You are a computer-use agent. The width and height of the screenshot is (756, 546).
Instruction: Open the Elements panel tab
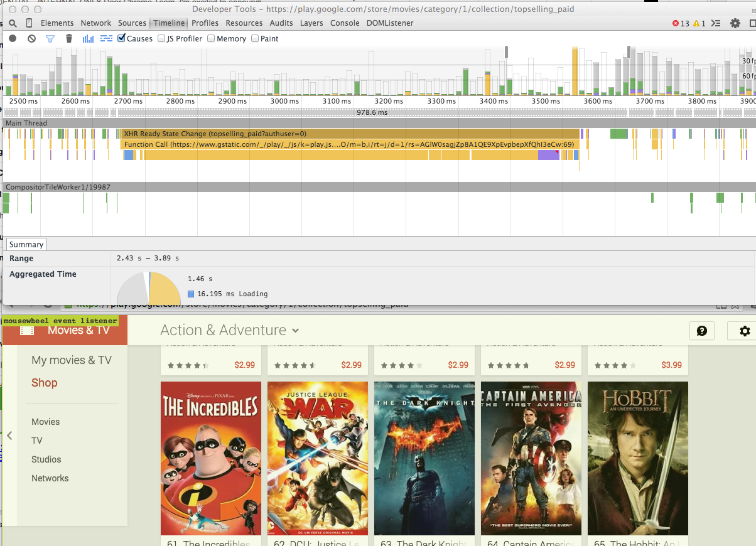click(57, 23)
